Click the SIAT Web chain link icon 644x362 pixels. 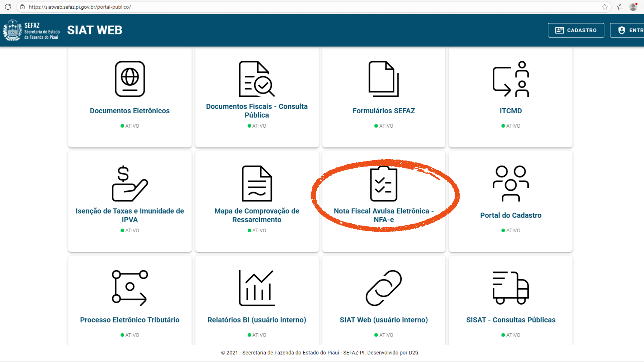click(x=384, y=288)
